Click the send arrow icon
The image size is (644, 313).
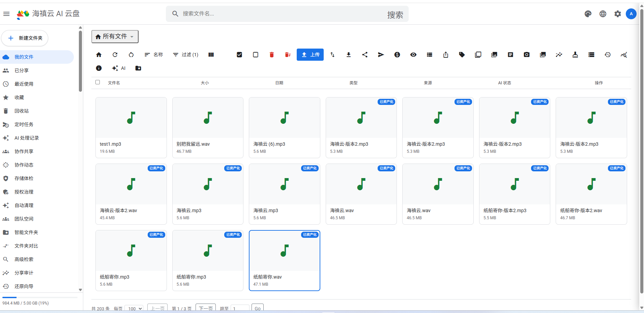381,55
